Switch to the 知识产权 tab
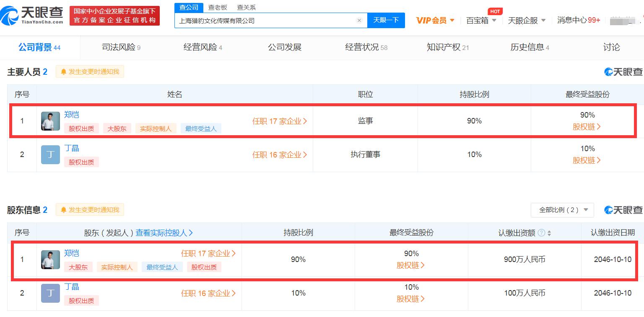Screen dimensions: 644x317 point(447,47)
